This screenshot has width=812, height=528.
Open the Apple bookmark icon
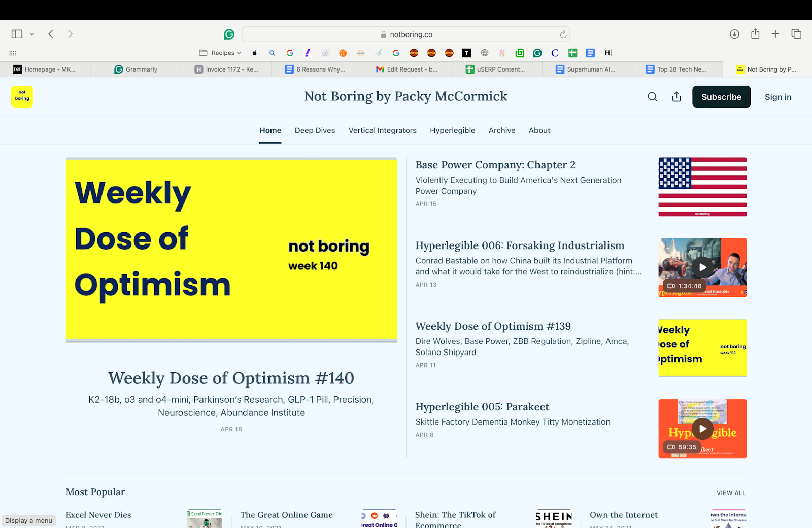[255, 53]
